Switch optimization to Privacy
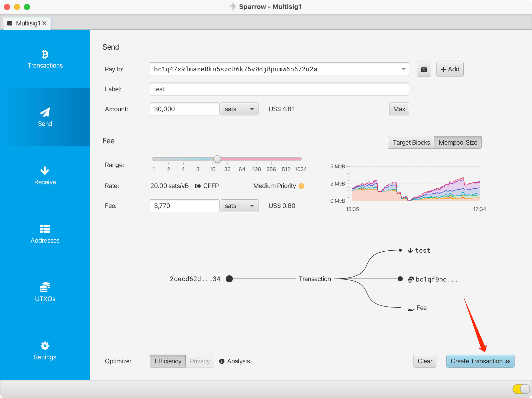532x398 pixels. coord(200,361)
